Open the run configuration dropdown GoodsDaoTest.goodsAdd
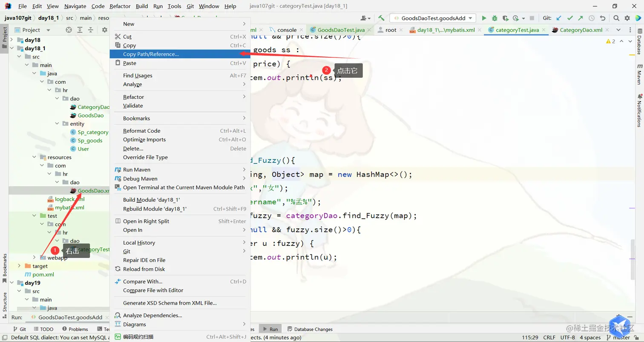 click(433, 18)
